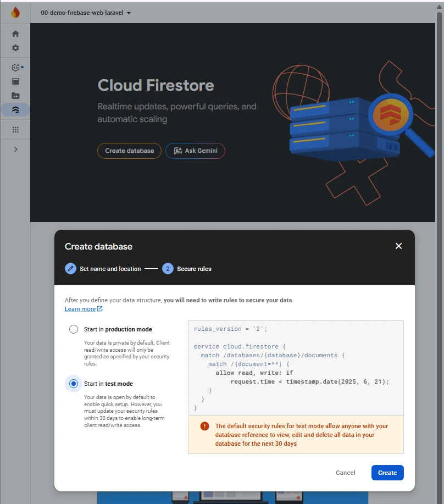Click the scrollbar up arrow
The width and height of the screenshot is (444, 504).
click(x=439, y=7)
